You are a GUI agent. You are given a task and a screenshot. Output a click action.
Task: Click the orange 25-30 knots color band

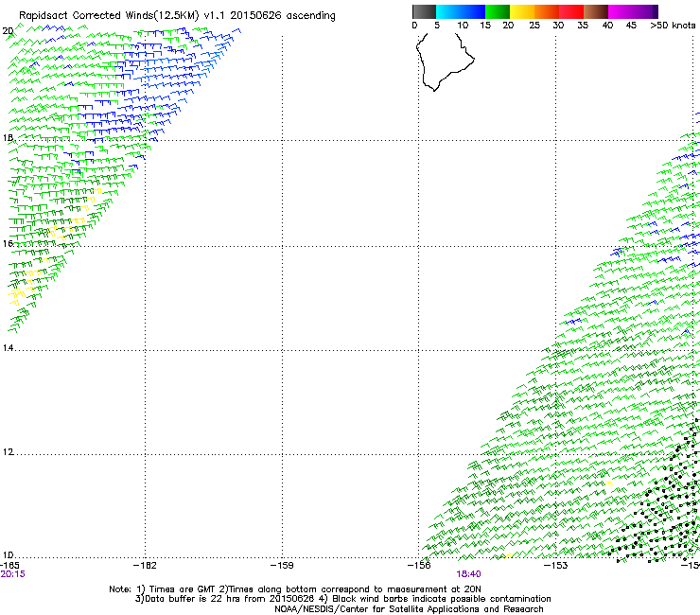(x=547, y=11)
